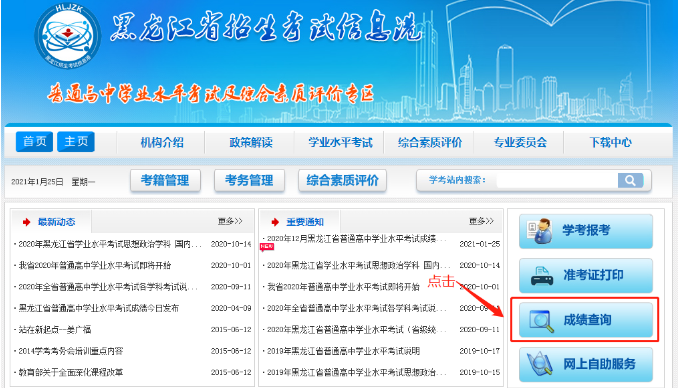Click the 考籍管理 button

(165, 180)
